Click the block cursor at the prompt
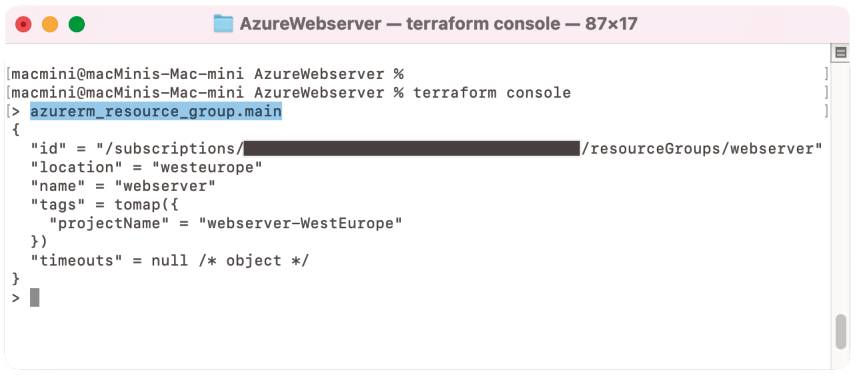 pyautogui.click(x=34, y=298)
